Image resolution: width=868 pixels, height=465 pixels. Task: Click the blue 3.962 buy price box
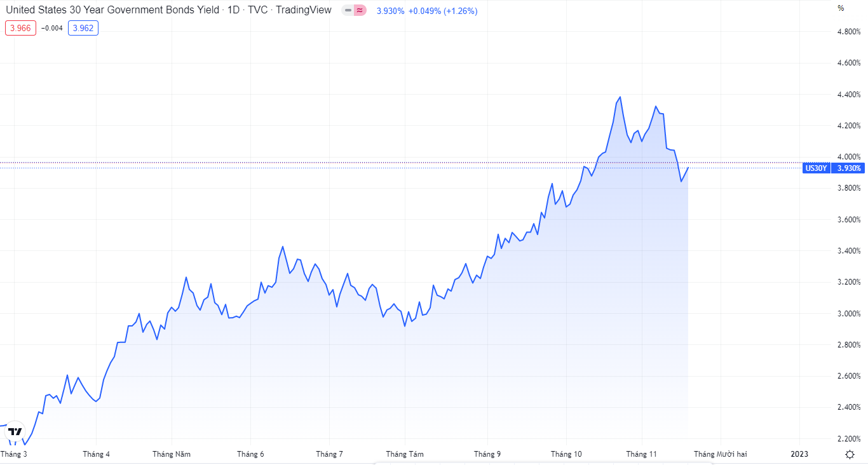pos(83,28)
